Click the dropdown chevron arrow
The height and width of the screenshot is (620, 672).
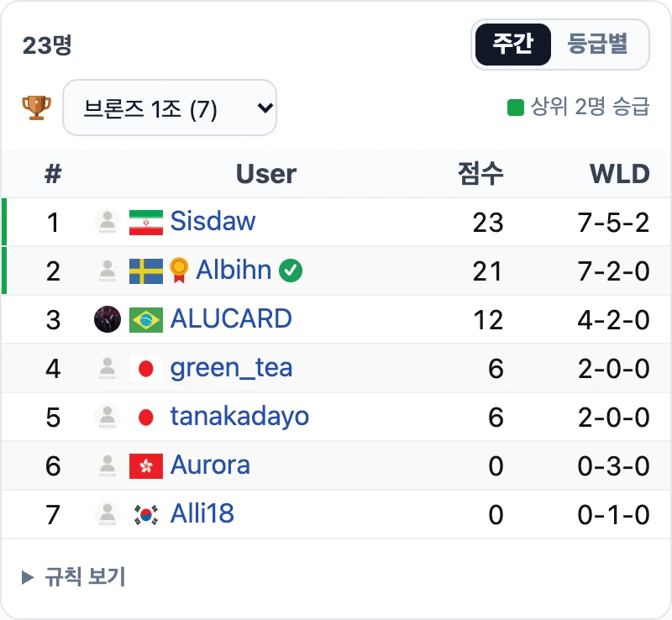point(265,108)
